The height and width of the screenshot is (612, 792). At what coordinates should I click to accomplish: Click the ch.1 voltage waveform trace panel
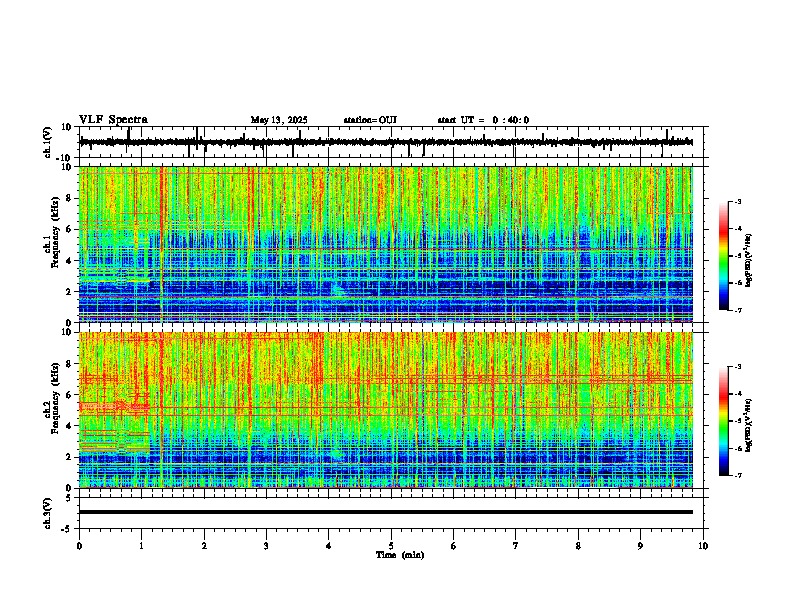[x=391, y=142]
